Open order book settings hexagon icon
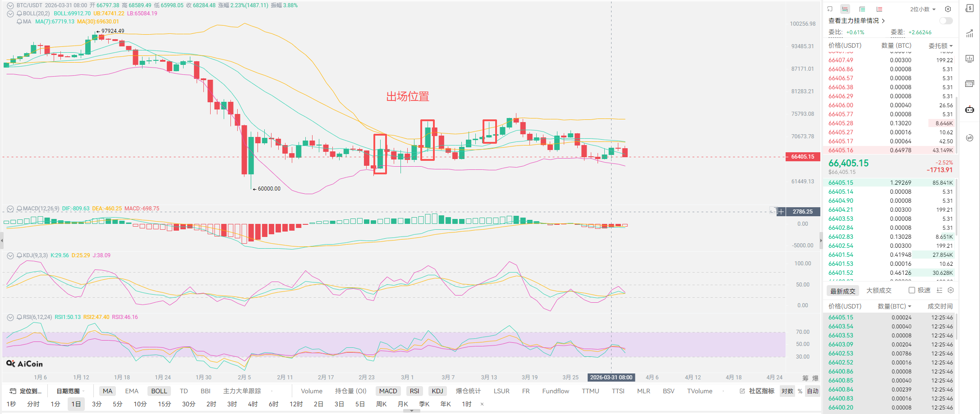The width and height of the screenshot is (980, 414). (948, 9)
